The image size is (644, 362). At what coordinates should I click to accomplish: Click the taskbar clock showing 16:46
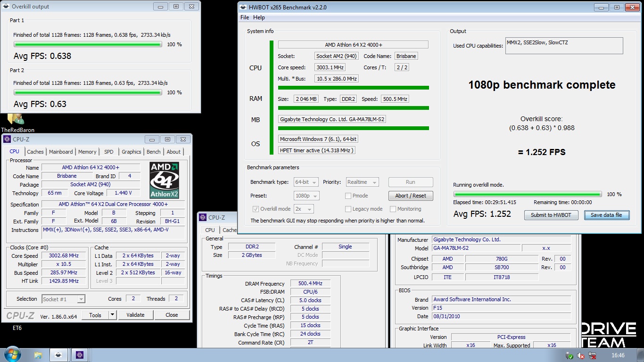pyautogui.click(x=618, y=355)
